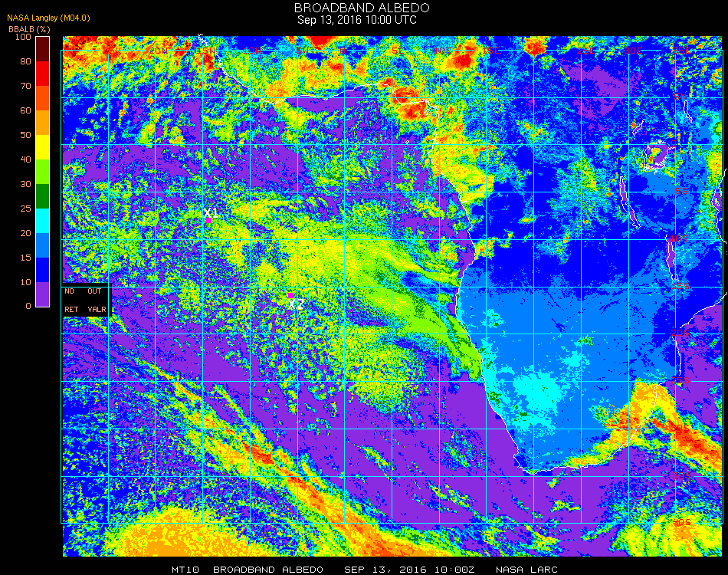Click the NASA Langley (M04.0) label

48,18
